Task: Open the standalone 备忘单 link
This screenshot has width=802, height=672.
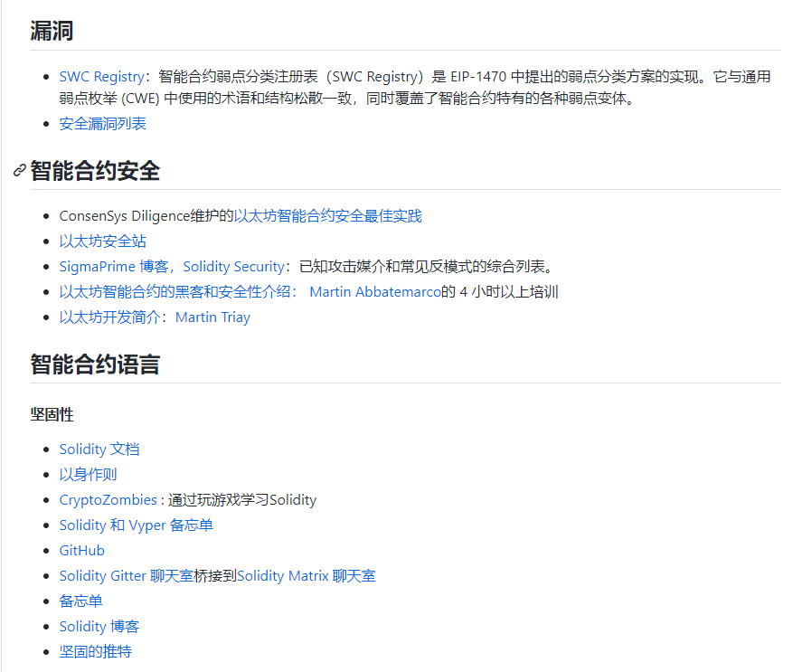Action: point(80,601)
